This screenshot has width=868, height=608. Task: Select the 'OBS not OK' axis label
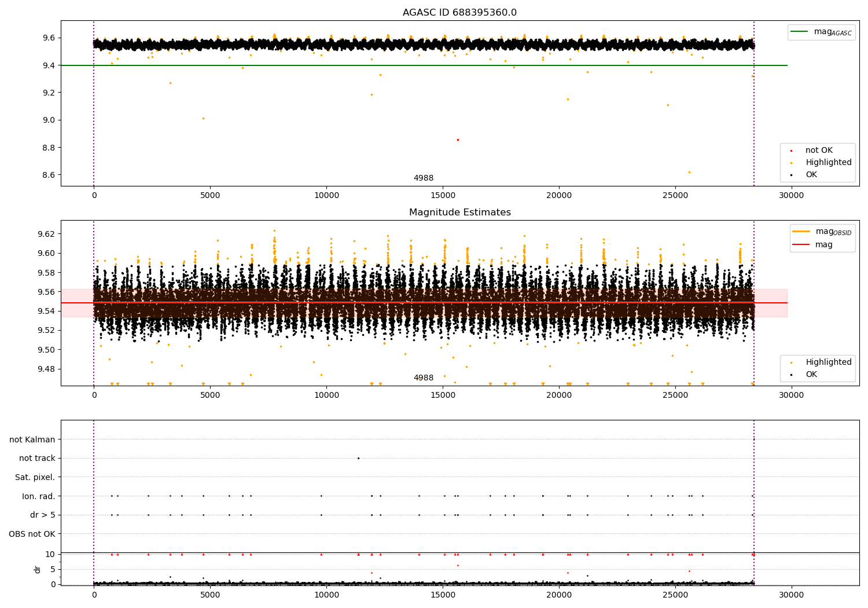point(32,534)
